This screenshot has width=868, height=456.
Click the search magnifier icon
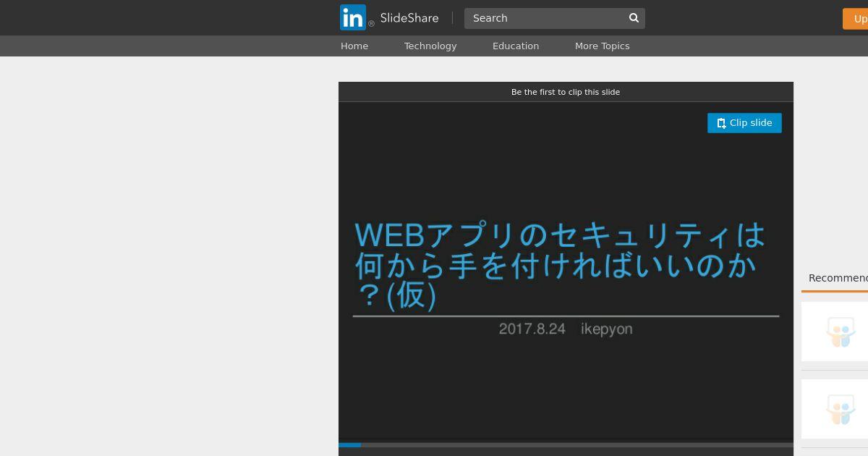[634, 18]
